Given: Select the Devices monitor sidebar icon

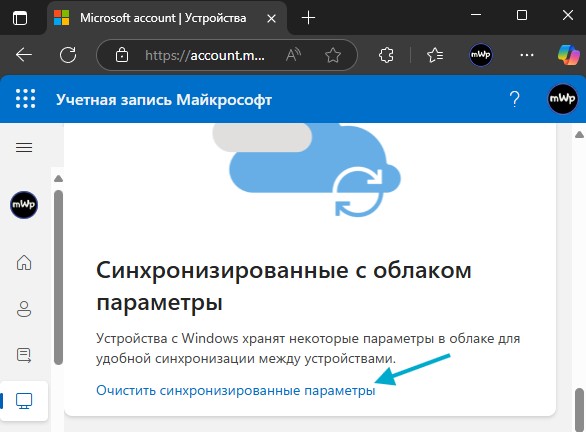Looking at the screenshot, I should [x=24, y=401].
